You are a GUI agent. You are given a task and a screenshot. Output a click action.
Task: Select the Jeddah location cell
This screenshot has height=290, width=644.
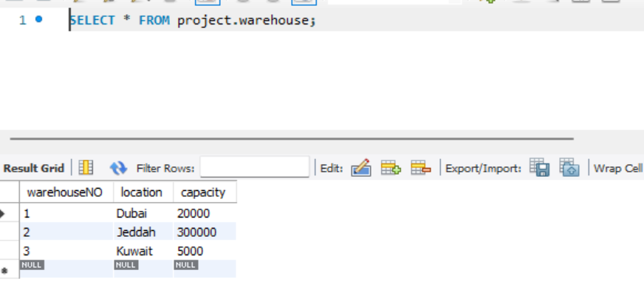point(143,232)
